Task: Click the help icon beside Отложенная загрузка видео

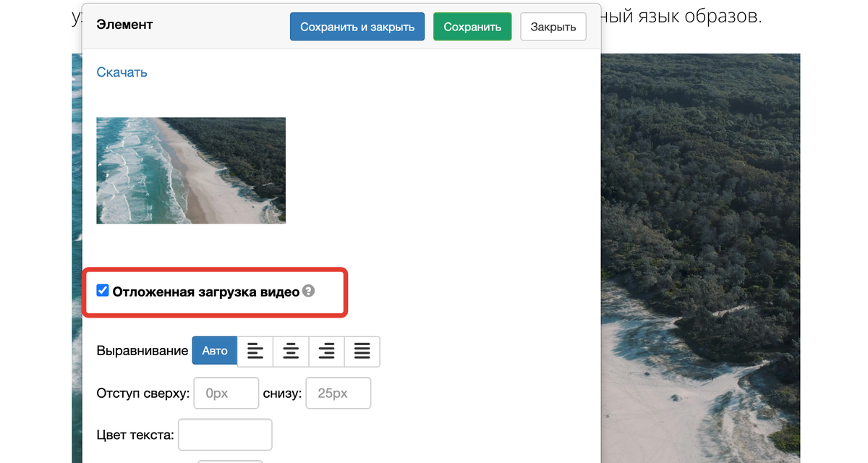Action: coord(309,292)
